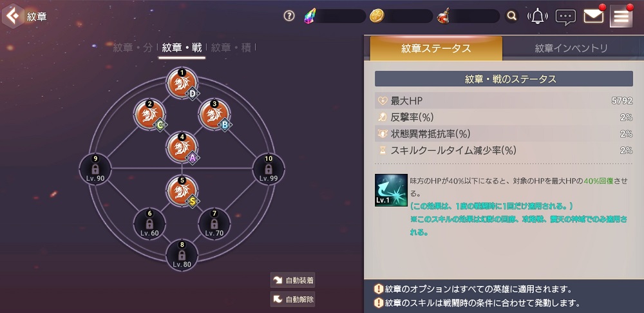Open the help question mark icon
Viewport: 644px width, 313px height.
[289, 16]
